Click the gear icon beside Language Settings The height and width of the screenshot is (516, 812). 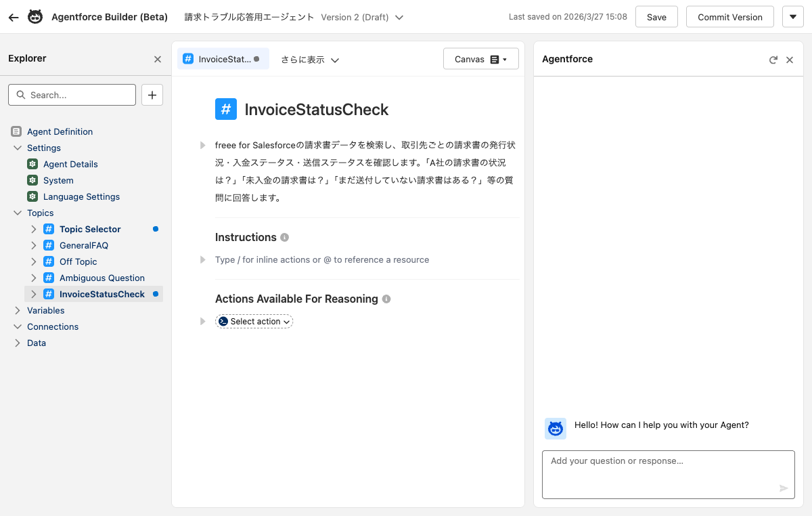pyautogui.click(x=32, y=196)
